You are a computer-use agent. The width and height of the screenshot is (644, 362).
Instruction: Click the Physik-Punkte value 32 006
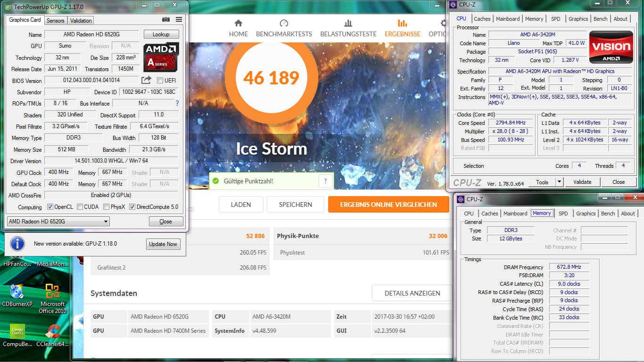[438, 236]
